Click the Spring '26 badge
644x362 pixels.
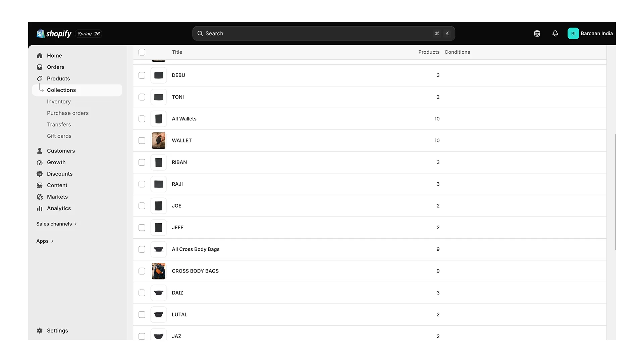click(89, 34)
